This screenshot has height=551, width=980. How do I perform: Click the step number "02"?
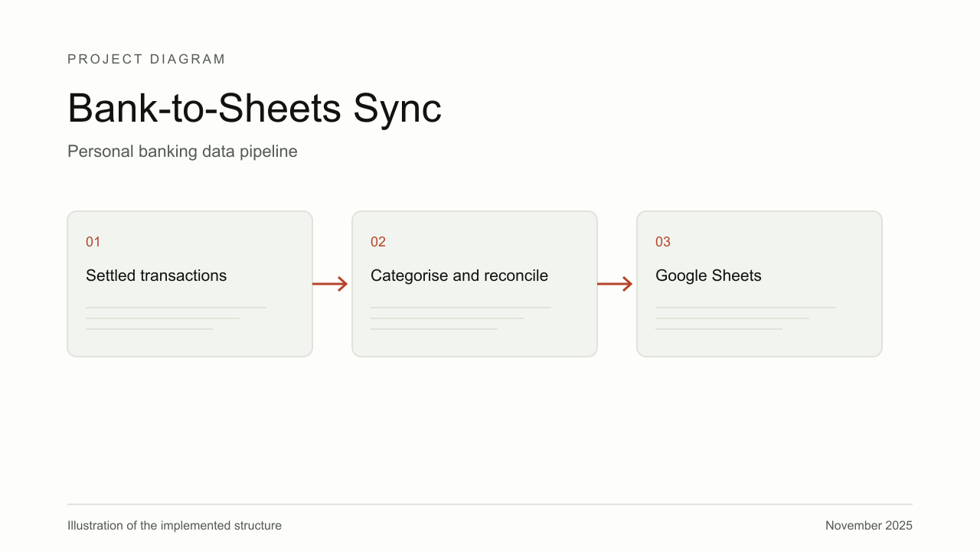(x=378, y=242)
